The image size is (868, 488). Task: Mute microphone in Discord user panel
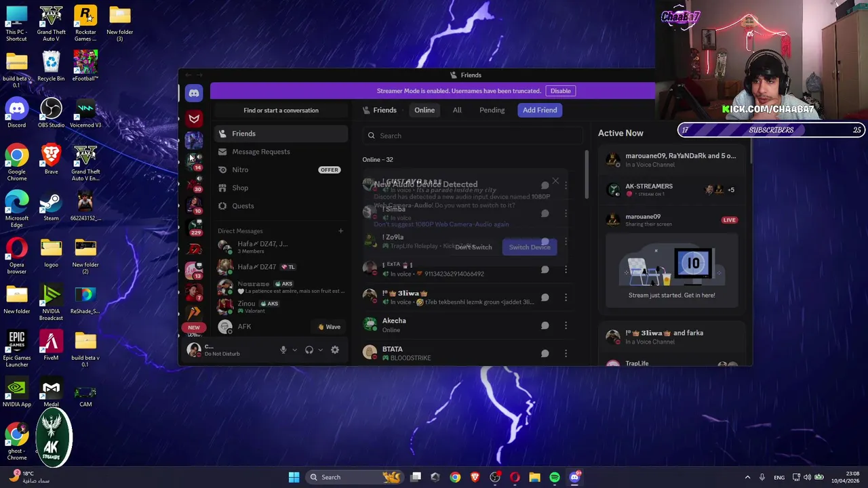coord(283,350)
